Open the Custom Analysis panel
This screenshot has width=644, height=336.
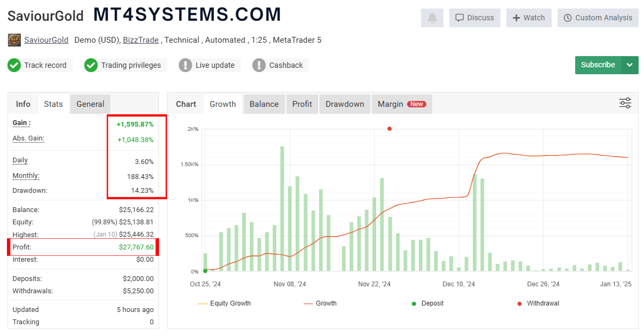click(x=598, y=18)
